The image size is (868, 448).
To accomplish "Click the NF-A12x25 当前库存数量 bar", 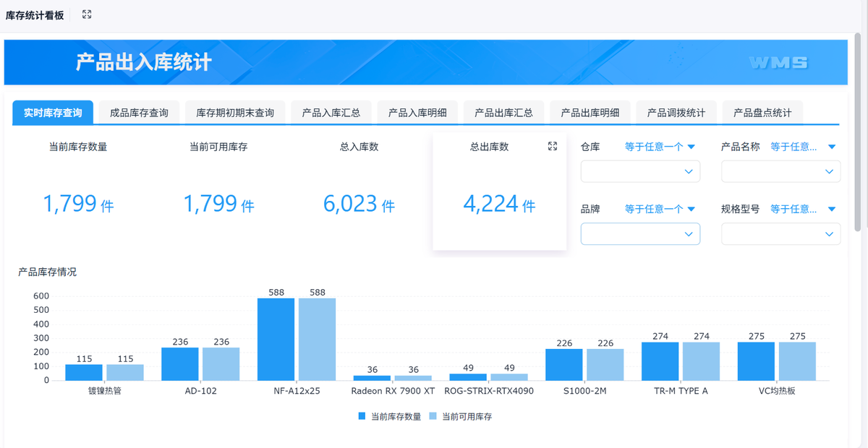I will click(x=276, y=339).
